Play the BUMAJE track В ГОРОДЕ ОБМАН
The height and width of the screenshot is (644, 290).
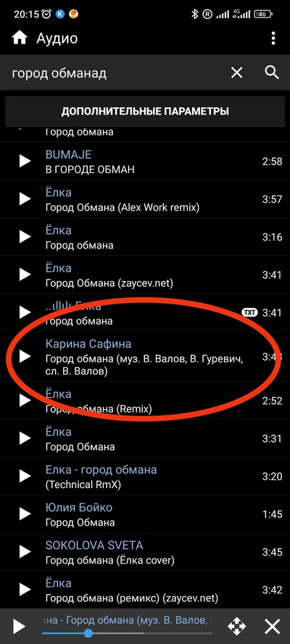[x=25, y=161]
